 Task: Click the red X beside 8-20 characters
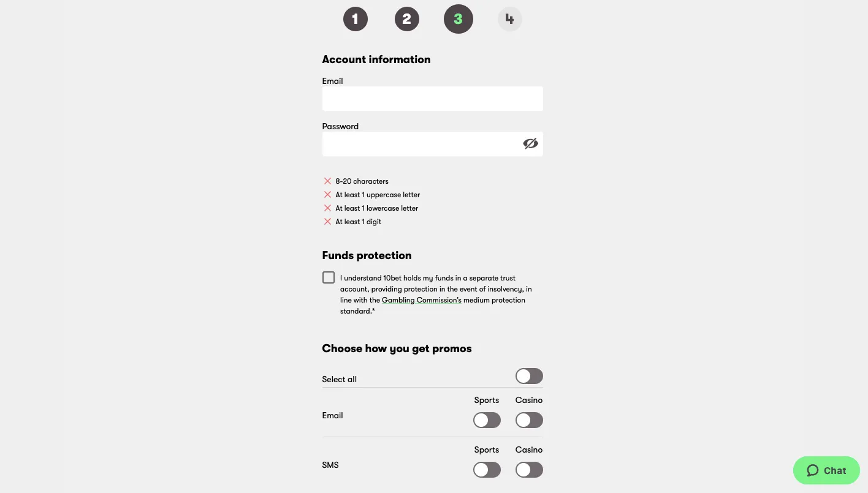327,181
